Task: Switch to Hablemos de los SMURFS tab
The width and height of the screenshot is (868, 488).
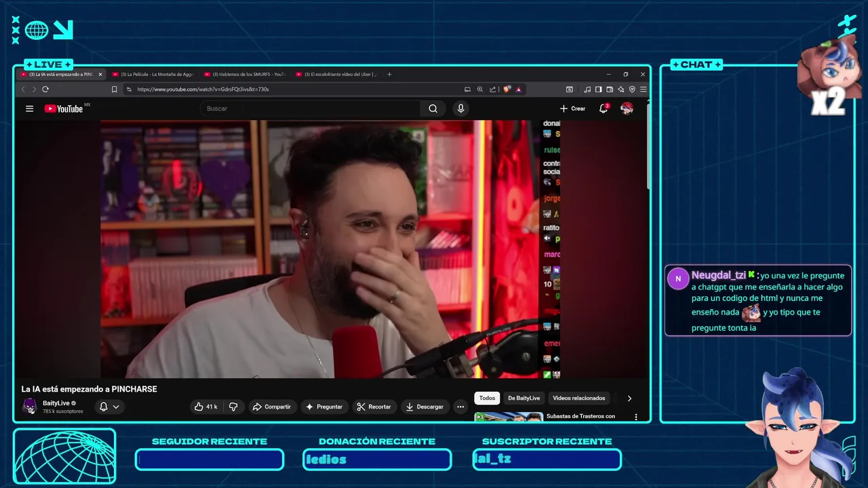Action: 244,75
